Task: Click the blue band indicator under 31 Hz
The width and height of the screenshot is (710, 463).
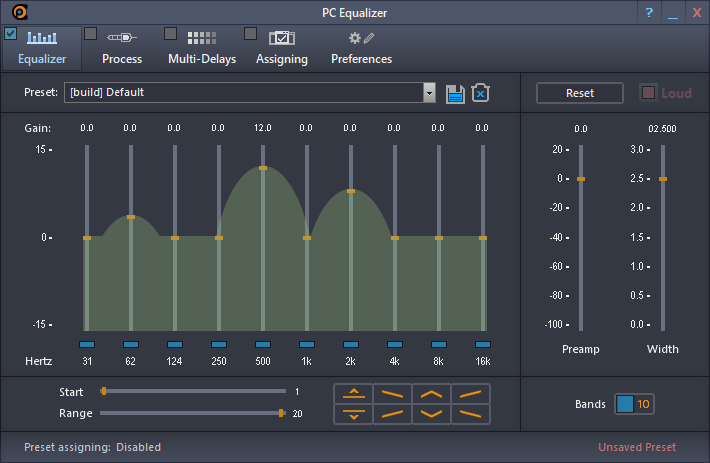Action: pyautogui.click(x=87, y=344)
